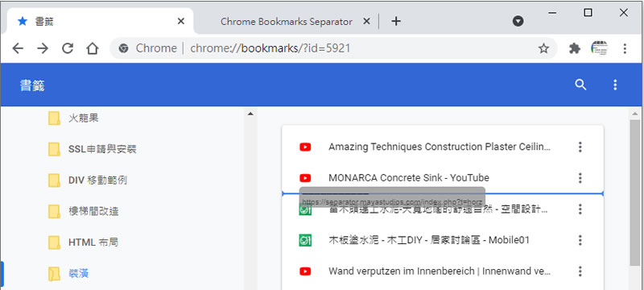The image size is (644, 290).
Task: Go back with the browser back arrow
Action: 18,48
